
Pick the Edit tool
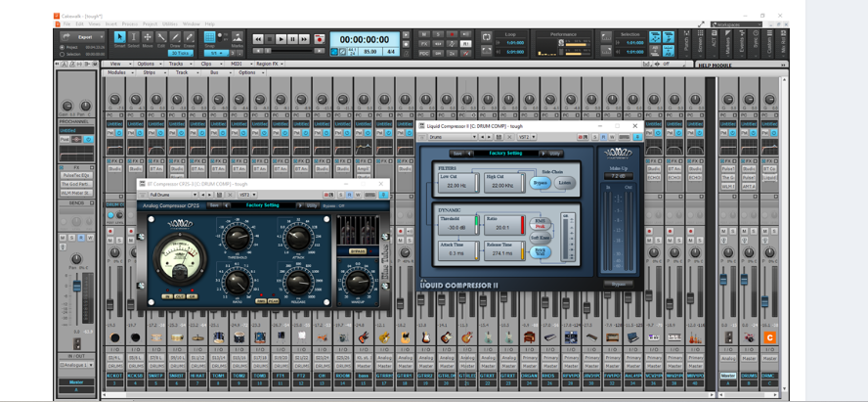(x=161, y=39)
